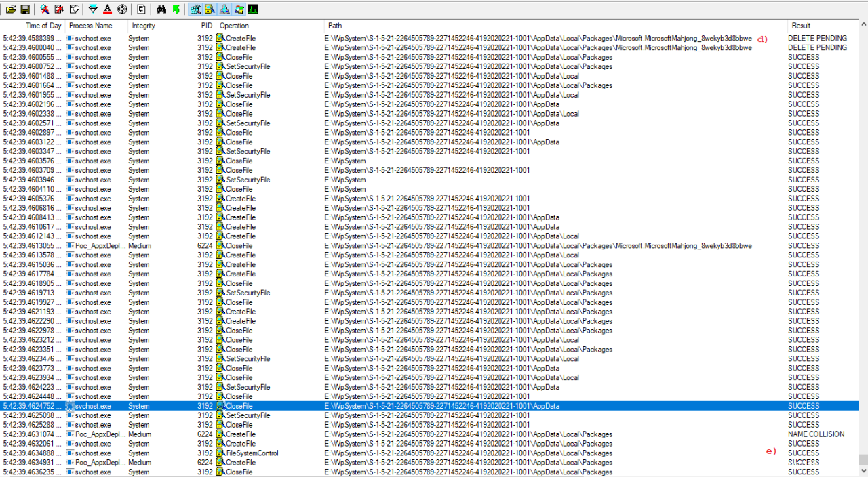Screen dimensions: 868x477
Task: Click the Clear display icon
Action: pos(74,9)
